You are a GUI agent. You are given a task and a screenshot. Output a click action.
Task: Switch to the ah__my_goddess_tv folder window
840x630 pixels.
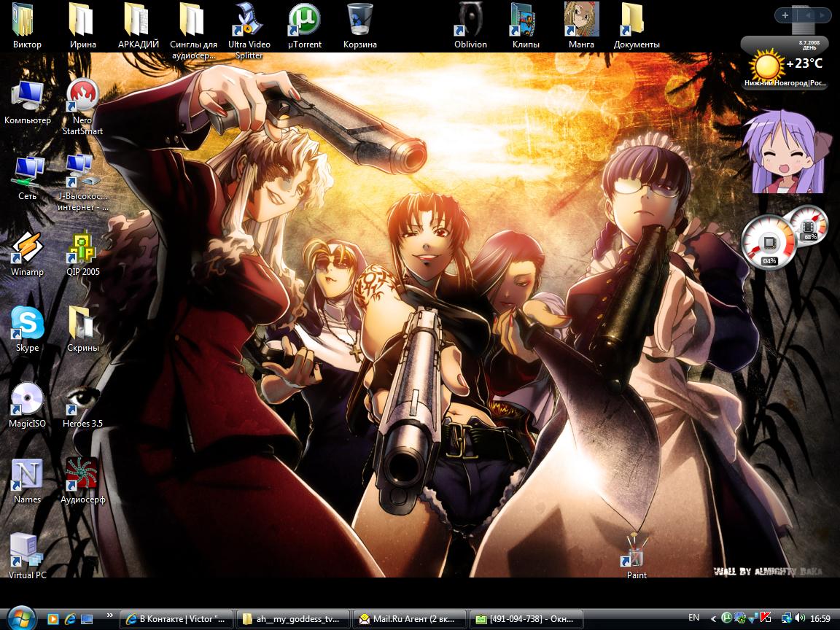tap(292, 619)
